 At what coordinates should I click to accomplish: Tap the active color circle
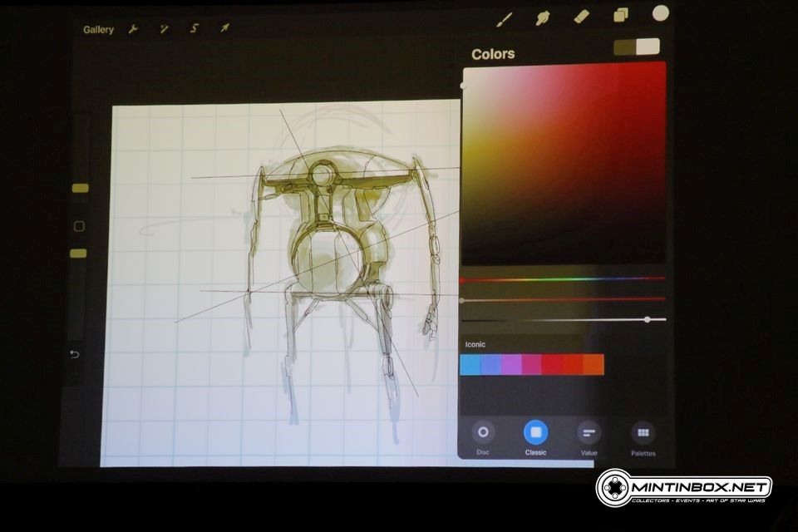click(660, 14)
